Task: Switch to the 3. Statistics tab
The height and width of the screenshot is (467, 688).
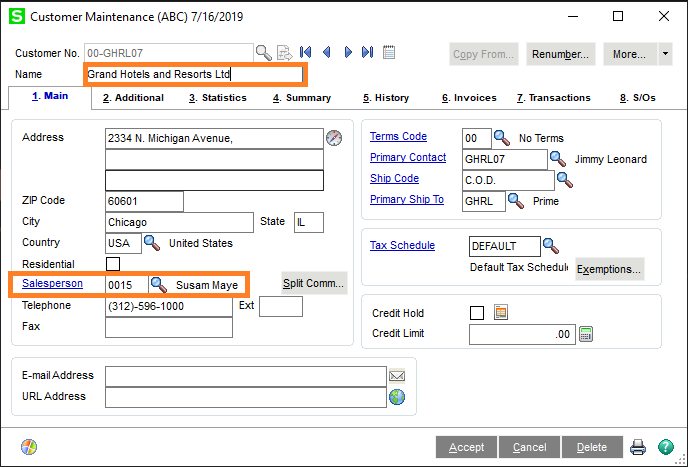Action: coord(218,98)
